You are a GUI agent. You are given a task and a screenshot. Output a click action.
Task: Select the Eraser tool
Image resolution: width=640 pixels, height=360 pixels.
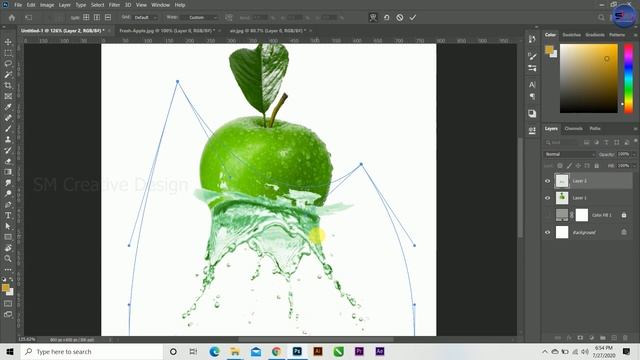click(8, 161)
